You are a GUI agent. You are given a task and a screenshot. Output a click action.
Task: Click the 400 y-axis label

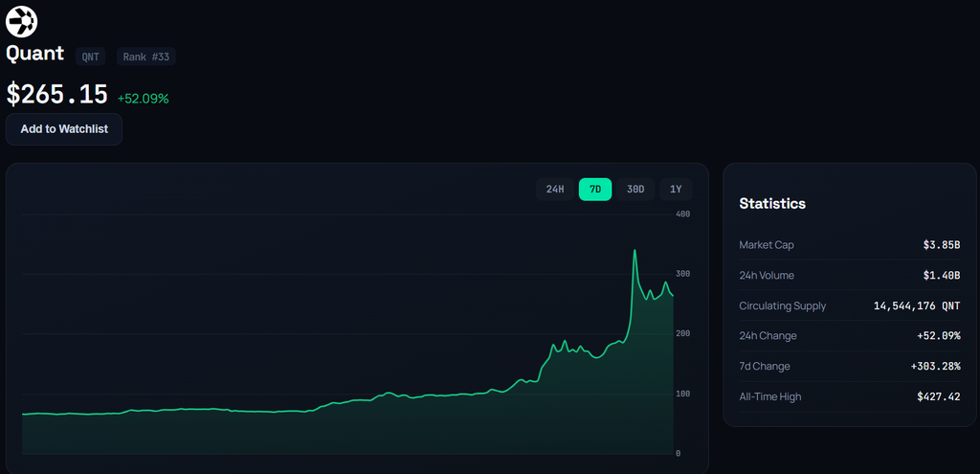click(x=682, y=214)
